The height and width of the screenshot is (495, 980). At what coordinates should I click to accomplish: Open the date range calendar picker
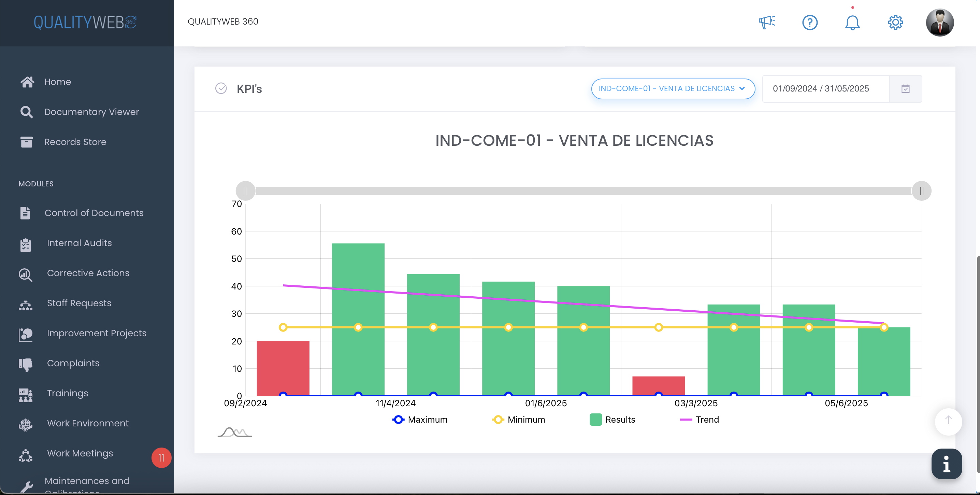point(906,89)
